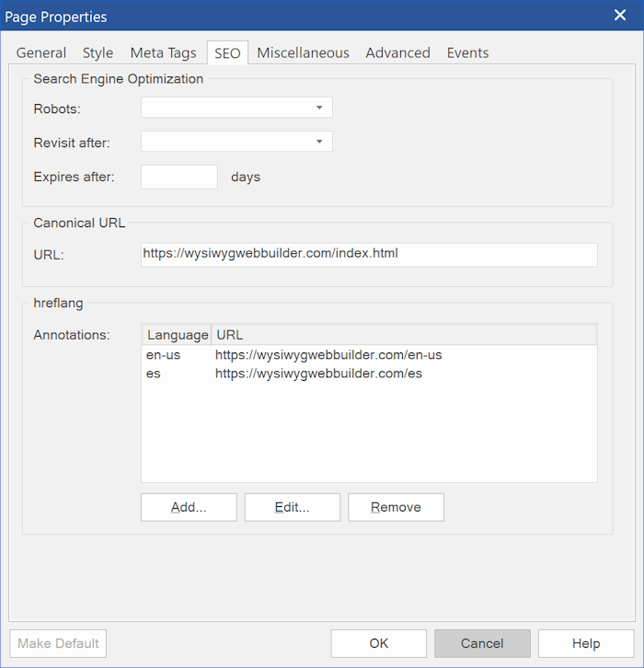Image resolution: width=644 pixels, height=668 pixels.
Task: Click the Expires after days field
Action: [179, 177]
